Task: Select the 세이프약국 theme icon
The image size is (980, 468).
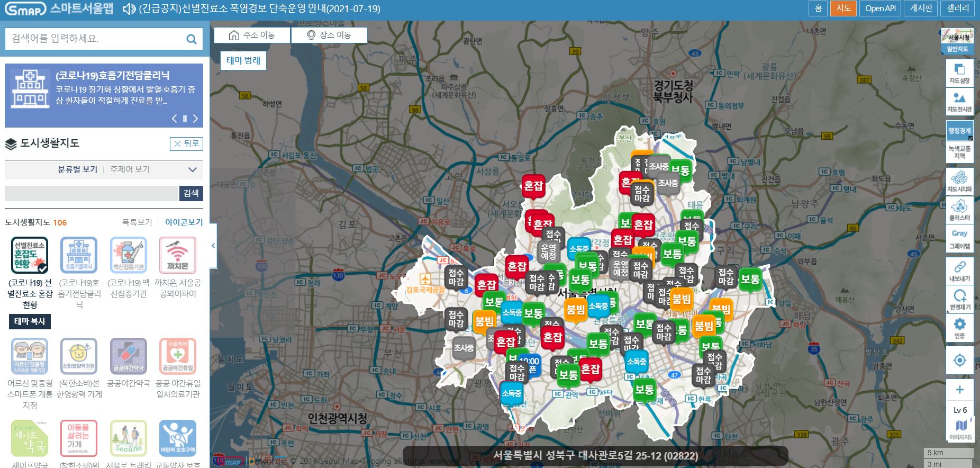Action: tap(30, 438)
